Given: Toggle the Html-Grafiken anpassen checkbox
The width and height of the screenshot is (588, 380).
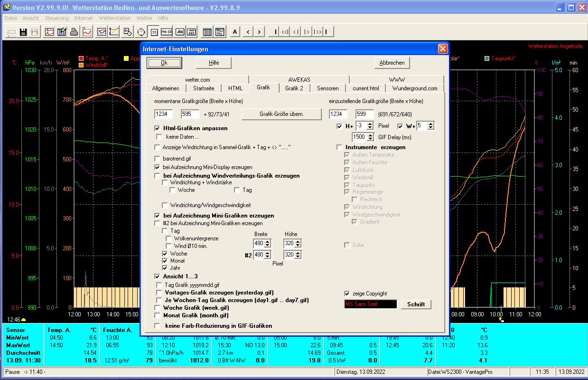Looking at the screenshot, I should [x=158, y=128].
